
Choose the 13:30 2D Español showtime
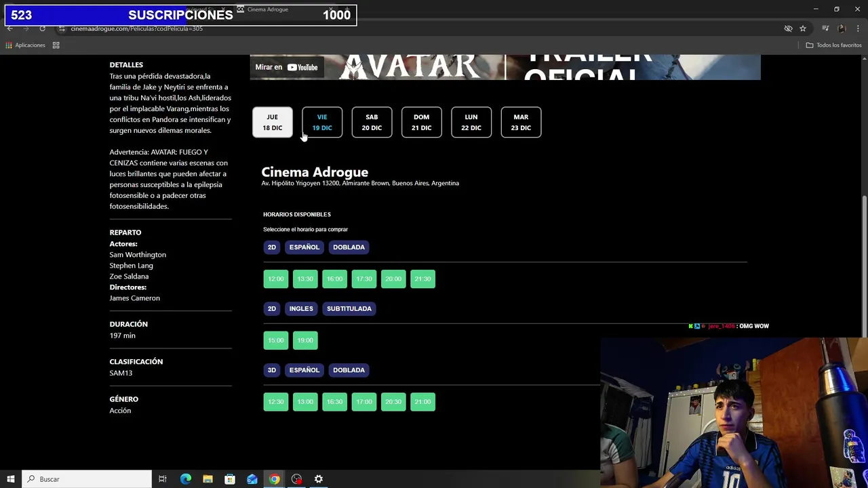305,279
